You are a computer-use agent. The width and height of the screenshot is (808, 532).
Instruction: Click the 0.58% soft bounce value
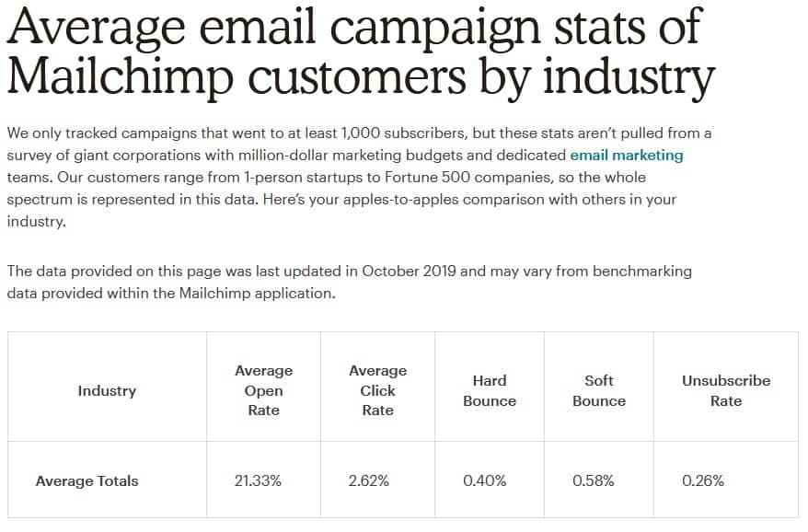point(594,480)
